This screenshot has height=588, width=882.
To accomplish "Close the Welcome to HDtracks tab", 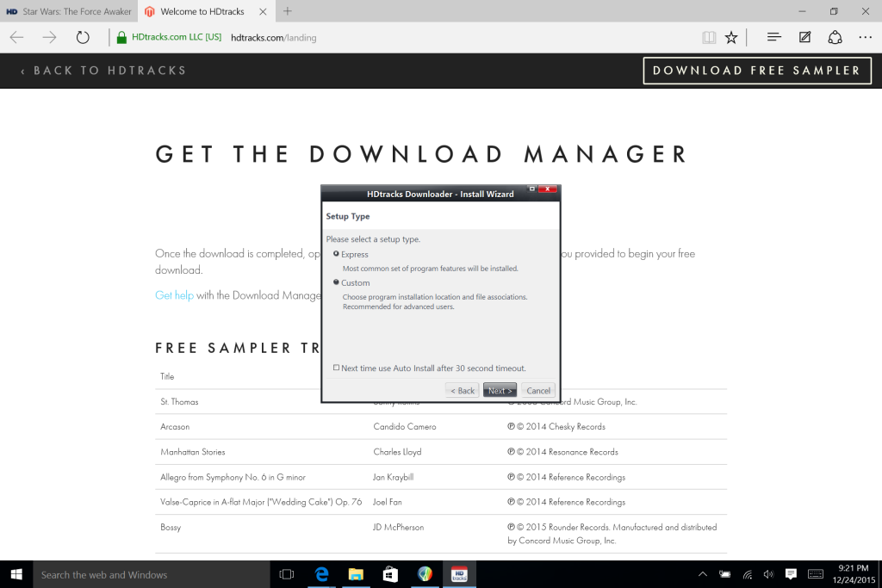I will coord(263,11).
